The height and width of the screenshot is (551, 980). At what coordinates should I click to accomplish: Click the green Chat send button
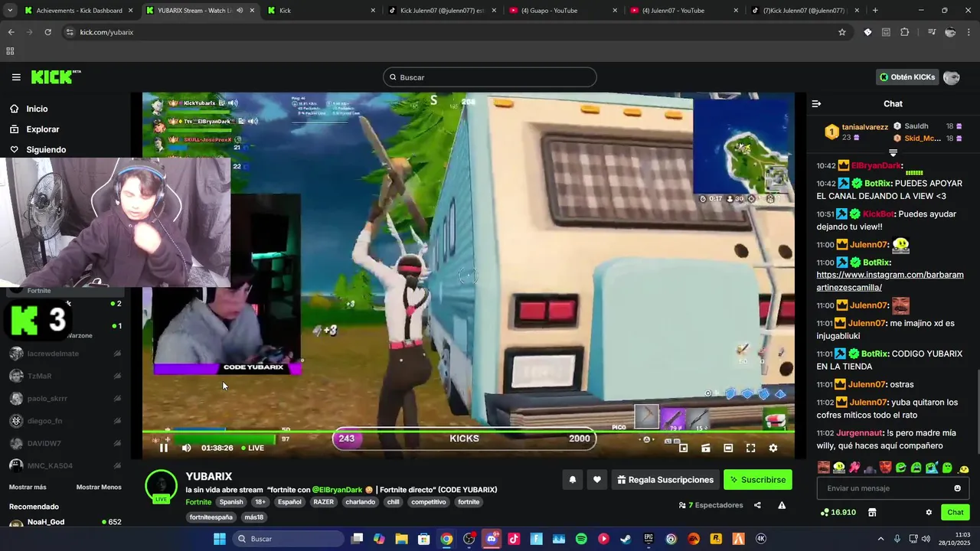coord(955,512)
